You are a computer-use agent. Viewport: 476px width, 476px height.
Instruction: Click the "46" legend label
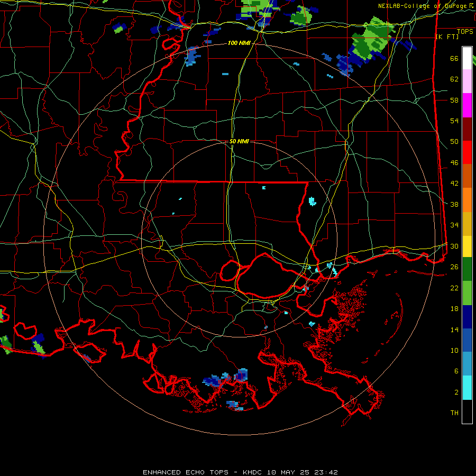[454, 163]
